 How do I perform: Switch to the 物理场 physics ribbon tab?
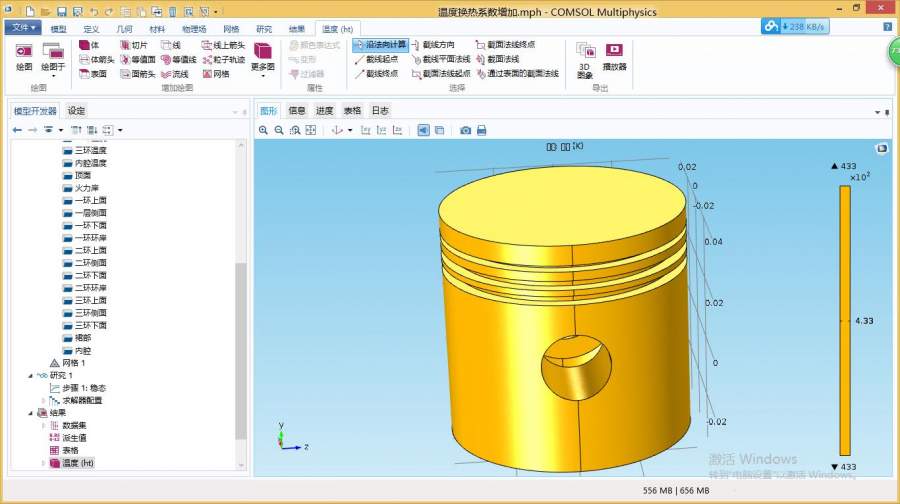194,29
